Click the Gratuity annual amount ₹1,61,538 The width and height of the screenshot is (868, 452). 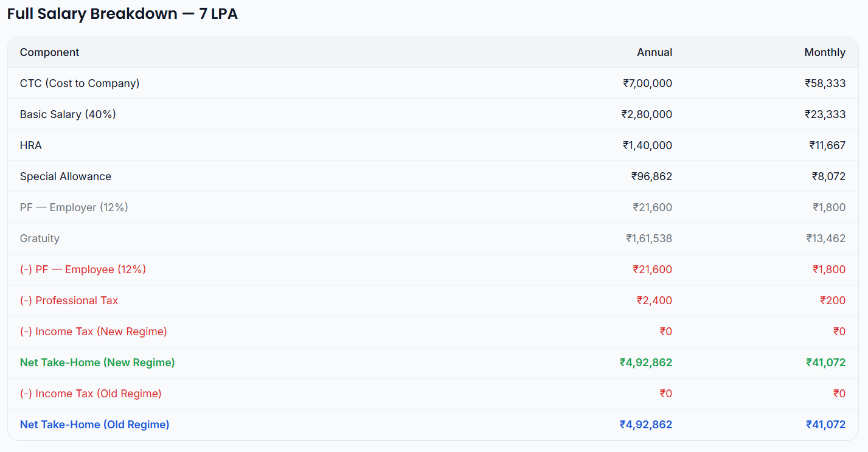pos(650,238)
